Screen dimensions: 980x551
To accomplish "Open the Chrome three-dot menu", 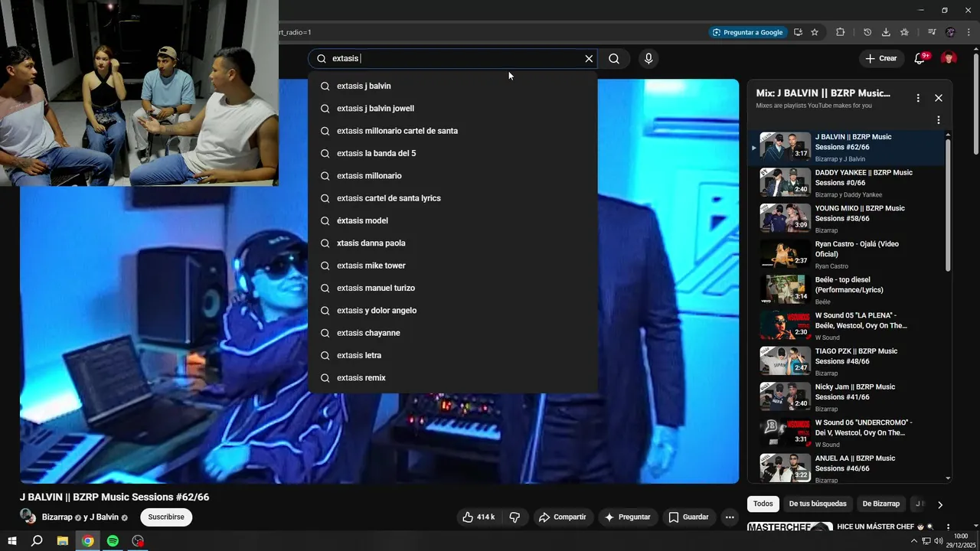I will pos(969,32).
